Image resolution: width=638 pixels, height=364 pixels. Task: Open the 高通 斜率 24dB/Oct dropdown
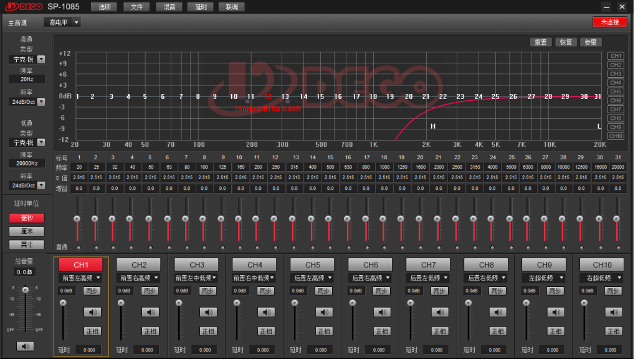[27, 102]
